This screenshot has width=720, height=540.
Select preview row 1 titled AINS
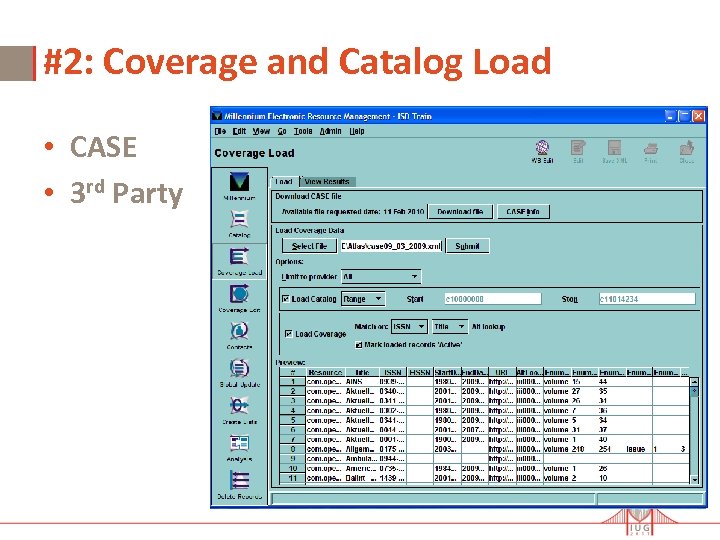[x=484, y=382]
